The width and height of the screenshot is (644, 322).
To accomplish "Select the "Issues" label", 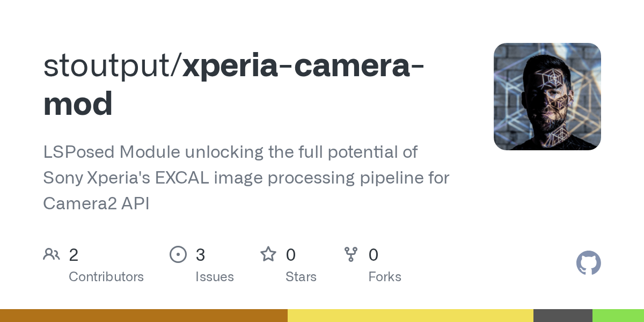I will (x=214, y=277).
